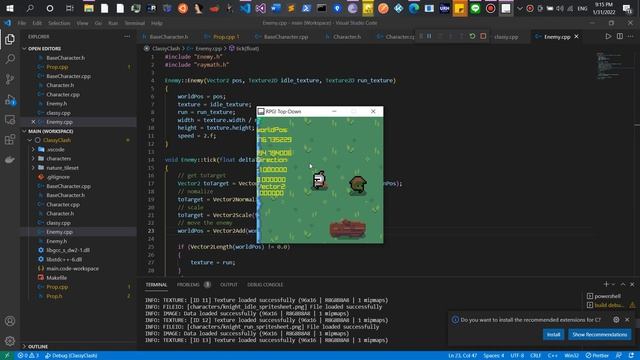Open main.code-workspace file
Image resolution: width=640 pixels, height=360 pixels.
point(72,269)
